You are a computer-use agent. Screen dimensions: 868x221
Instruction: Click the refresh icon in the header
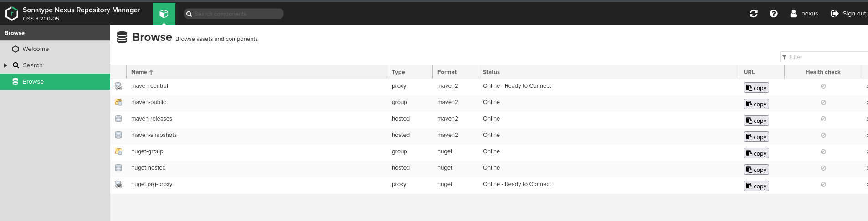[754, 14]
